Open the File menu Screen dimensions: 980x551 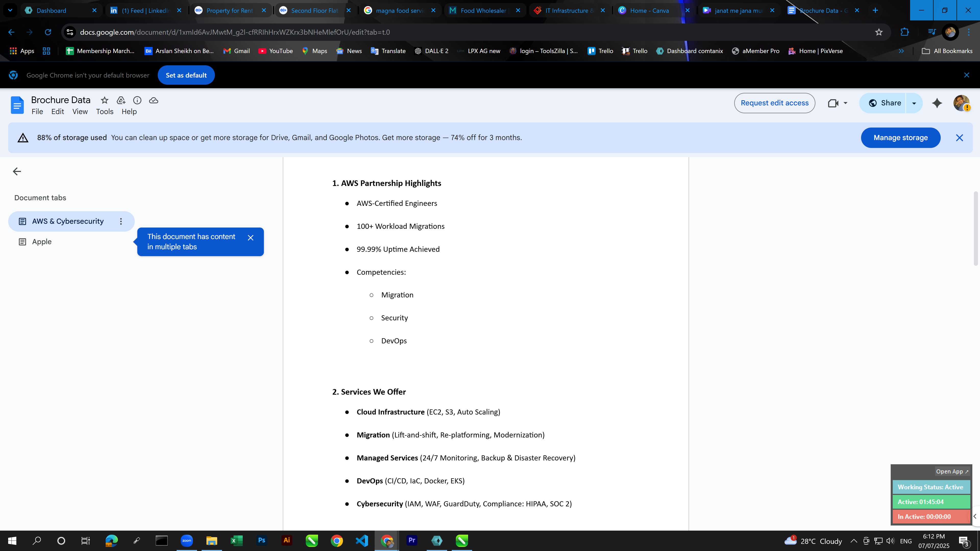37,112
